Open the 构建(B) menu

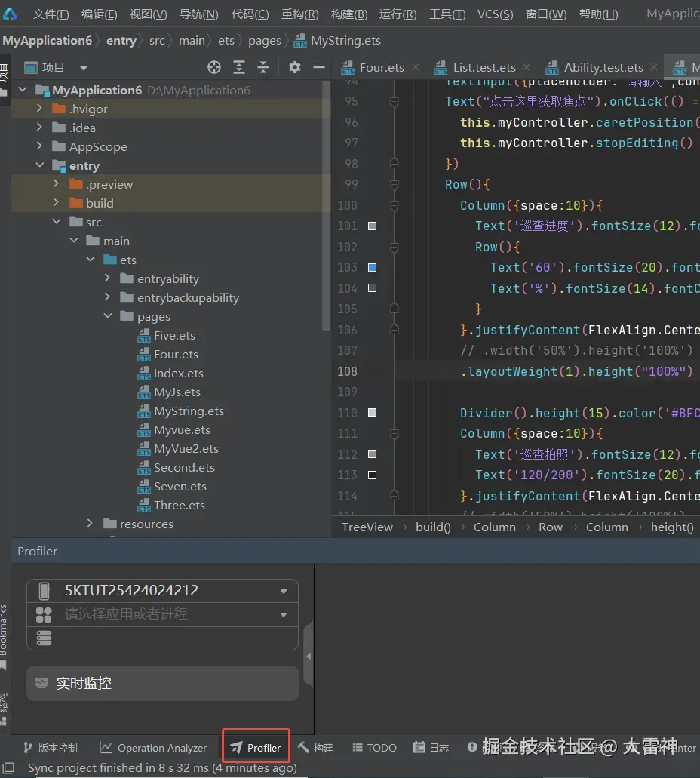point(349,14)
